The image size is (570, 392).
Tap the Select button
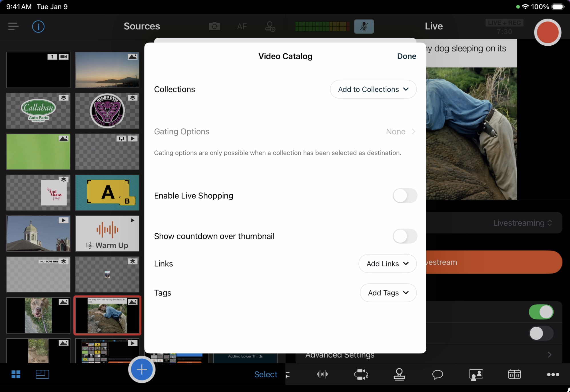click(x=266, y=374)
